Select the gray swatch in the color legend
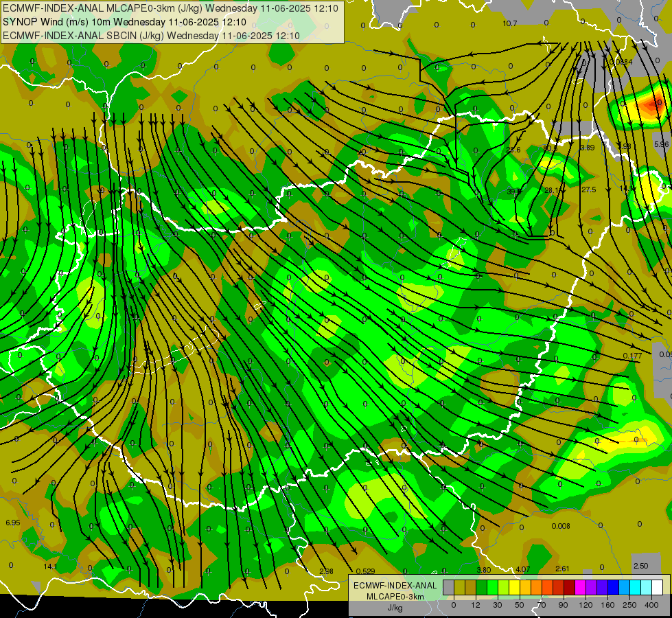 [448, 587]
